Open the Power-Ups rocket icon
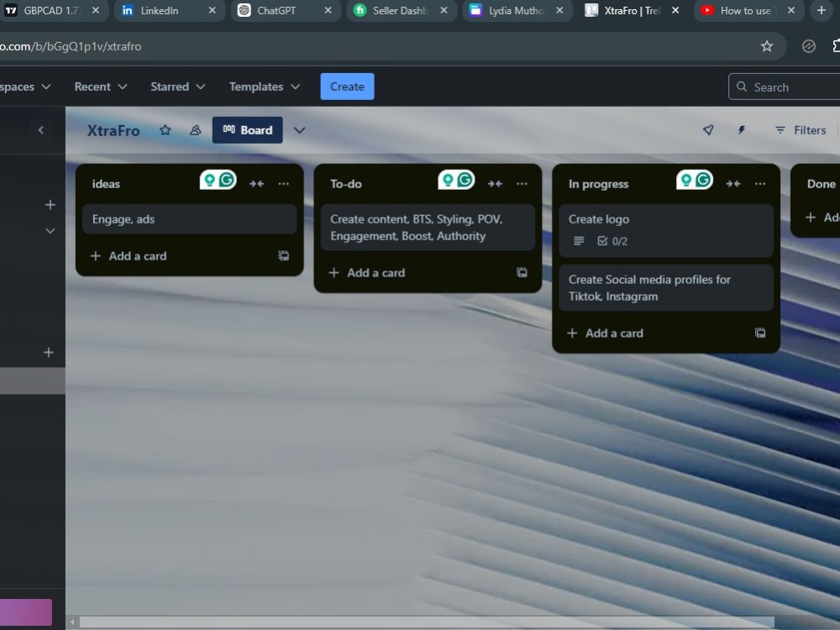Viewport: 840px width, 630px height. coord(708,130)
